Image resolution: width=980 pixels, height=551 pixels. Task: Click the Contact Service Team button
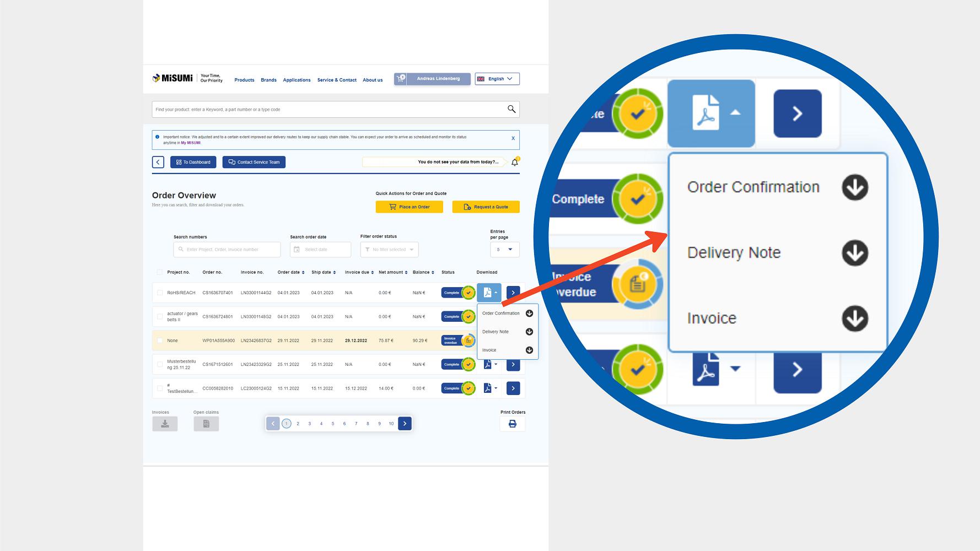click(x=254, y=162)
